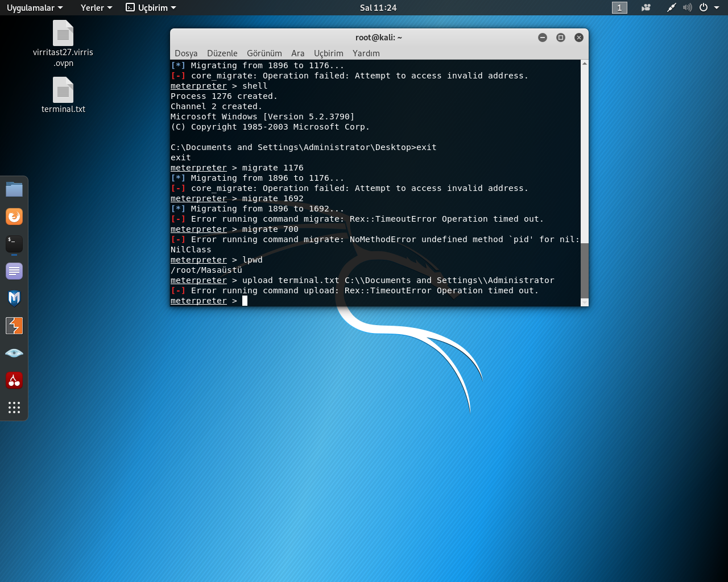This screenshot has width=728, height=582.
Task: Switch to workspace 1 indicator
Action: coord(619,7)
